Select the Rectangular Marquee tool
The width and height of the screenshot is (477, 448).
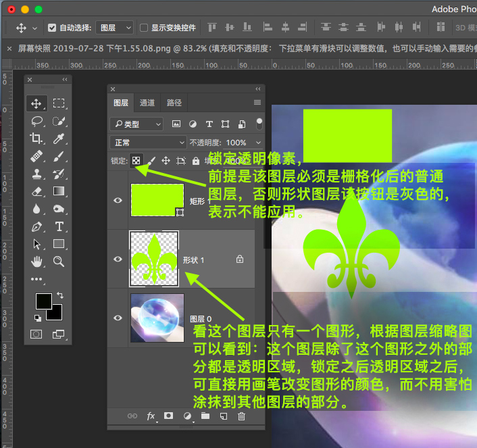(x=59, y=103)
